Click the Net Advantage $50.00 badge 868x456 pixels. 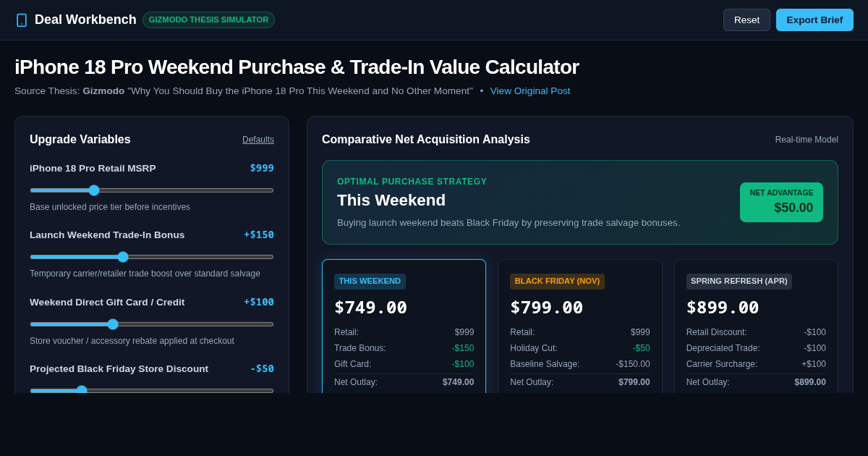[x=781, y=202]
